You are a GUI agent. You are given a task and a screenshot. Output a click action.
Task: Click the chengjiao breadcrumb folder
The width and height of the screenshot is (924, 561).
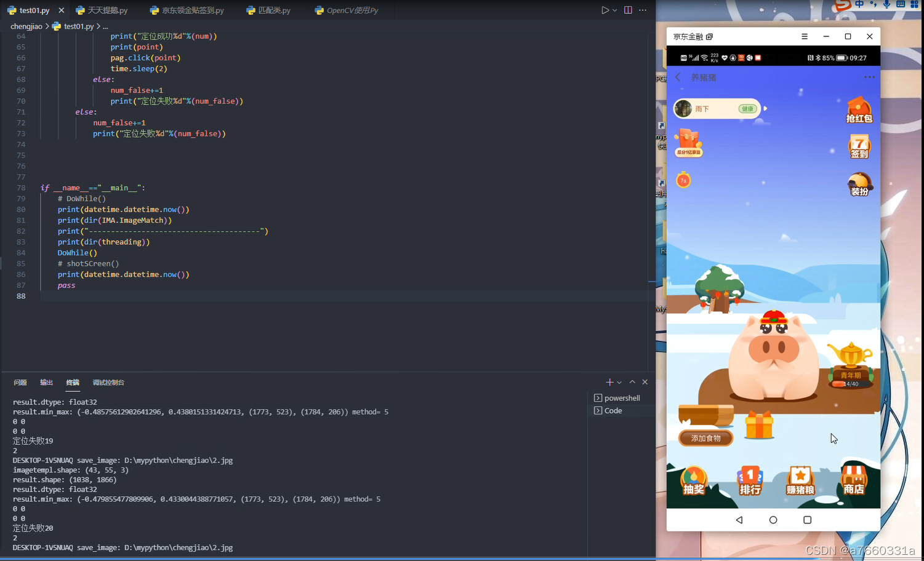26,26
